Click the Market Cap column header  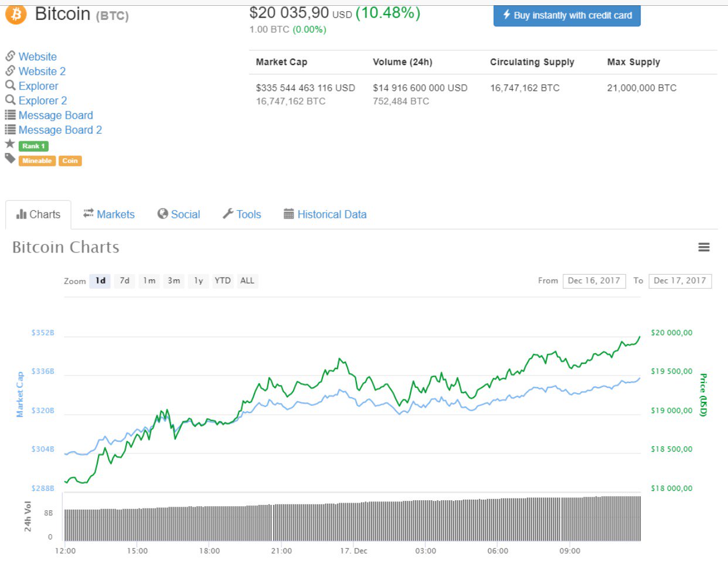pyautogui.click(x=281, y=62)
